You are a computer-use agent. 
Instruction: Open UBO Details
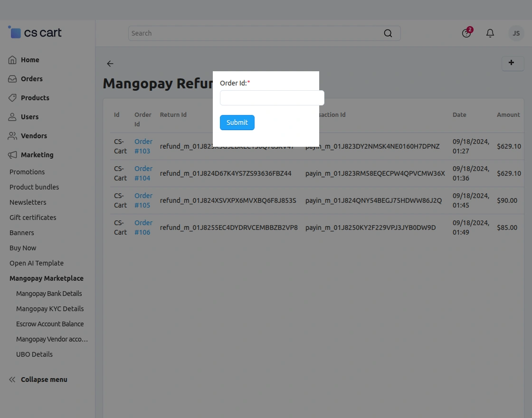(x=34, y=354)
